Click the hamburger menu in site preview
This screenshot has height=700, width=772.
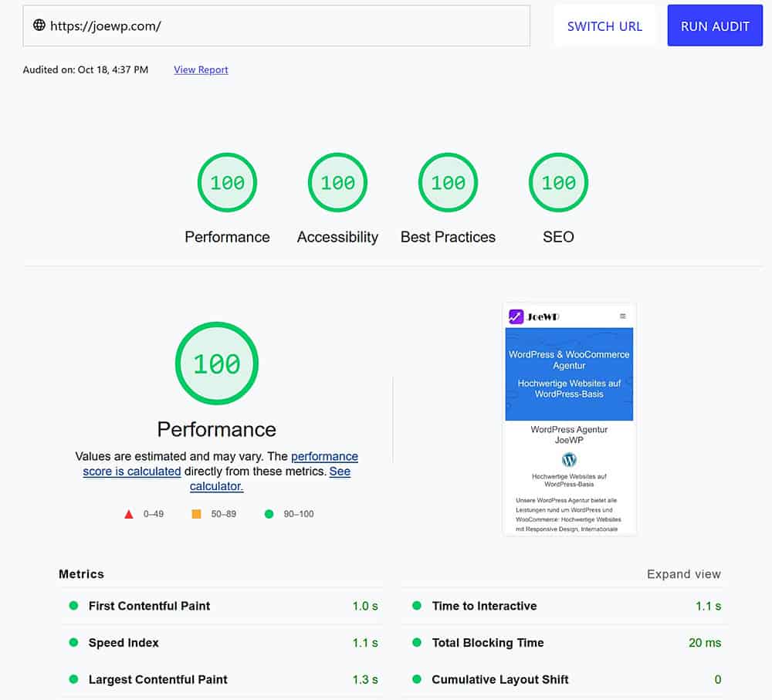pos(623,316)
